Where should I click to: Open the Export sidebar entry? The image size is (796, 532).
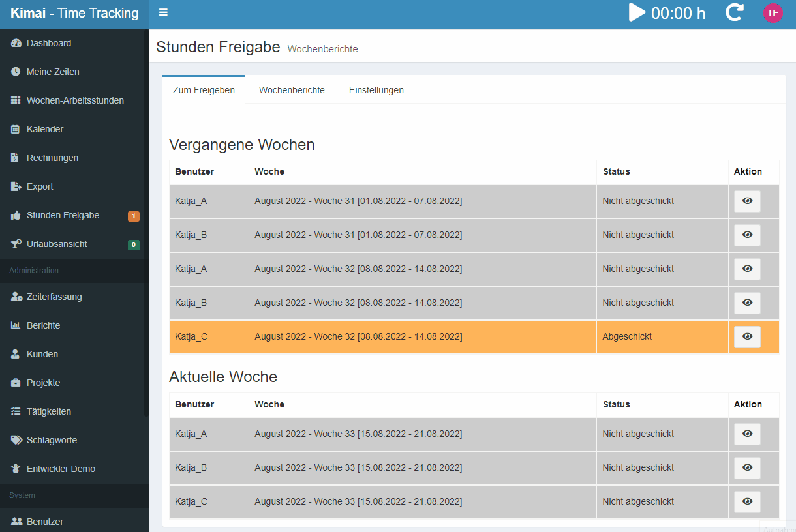tap(40, 186)
